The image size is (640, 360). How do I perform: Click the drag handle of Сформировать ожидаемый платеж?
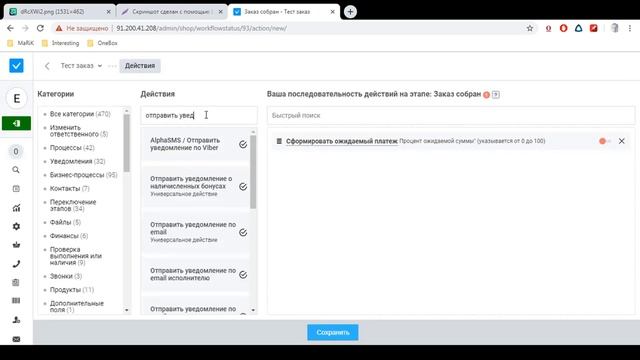point(279,141)
